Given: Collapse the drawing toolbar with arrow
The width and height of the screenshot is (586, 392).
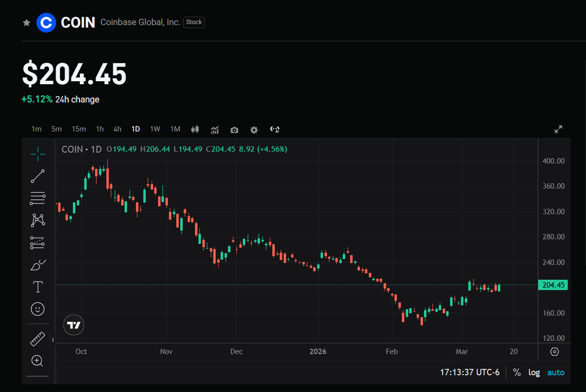Looking at the screenshot, I should [x=53, y=340].
